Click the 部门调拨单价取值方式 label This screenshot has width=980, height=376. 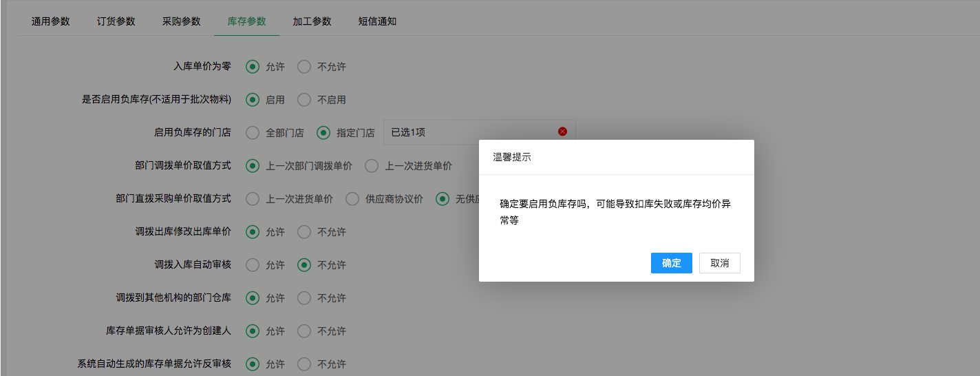coord(183,166)
